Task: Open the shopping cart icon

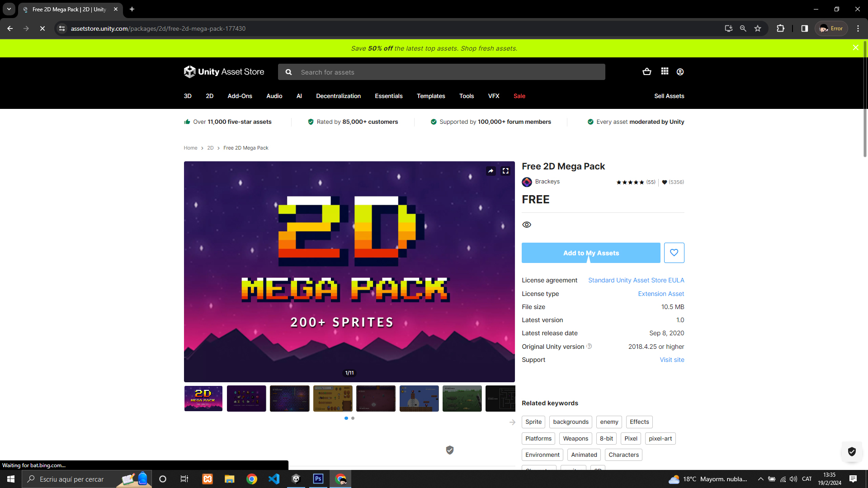Action: [647, 72]
